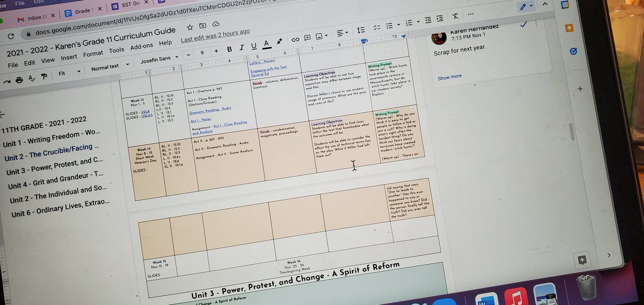Screen dimensions: 644x305
Task: Open line and paragraph spacing options
Action: click(361, 30)
